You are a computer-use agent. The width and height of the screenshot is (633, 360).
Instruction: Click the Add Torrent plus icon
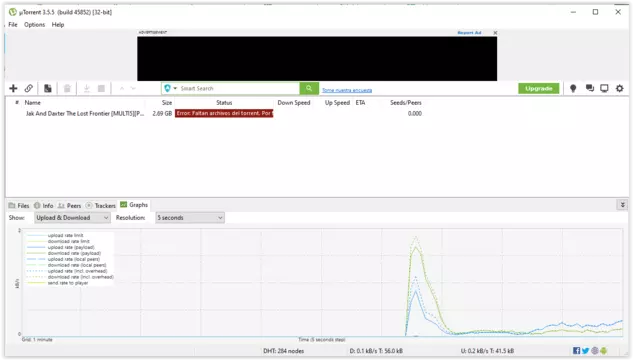(13, 88)
